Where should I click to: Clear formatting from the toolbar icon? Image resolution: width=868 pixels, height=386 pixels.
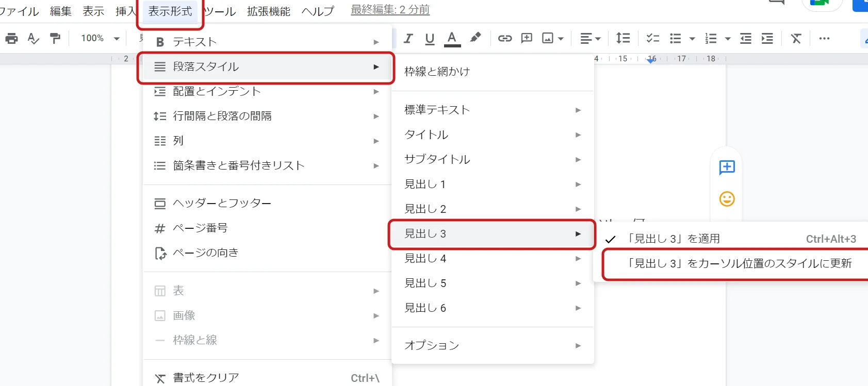tap(796, 38)
